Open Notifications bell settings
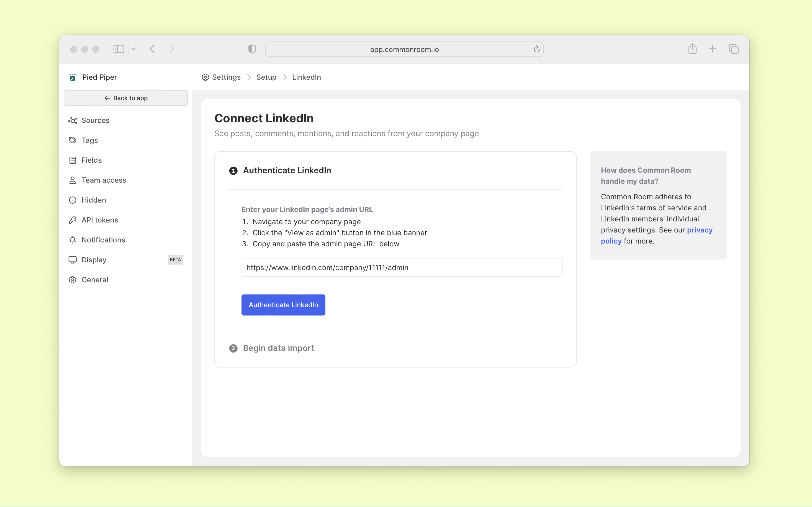 [73, 240]
